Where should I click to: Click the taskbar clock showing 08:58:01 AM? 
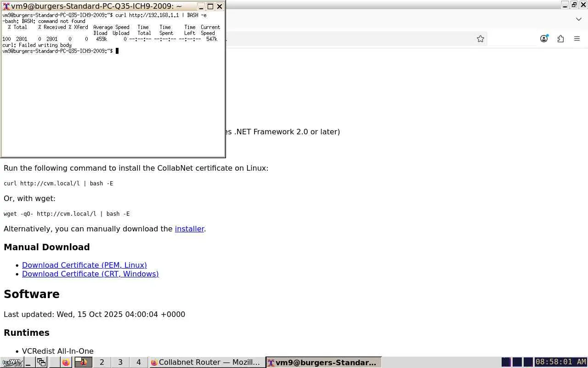pos(561,362)
